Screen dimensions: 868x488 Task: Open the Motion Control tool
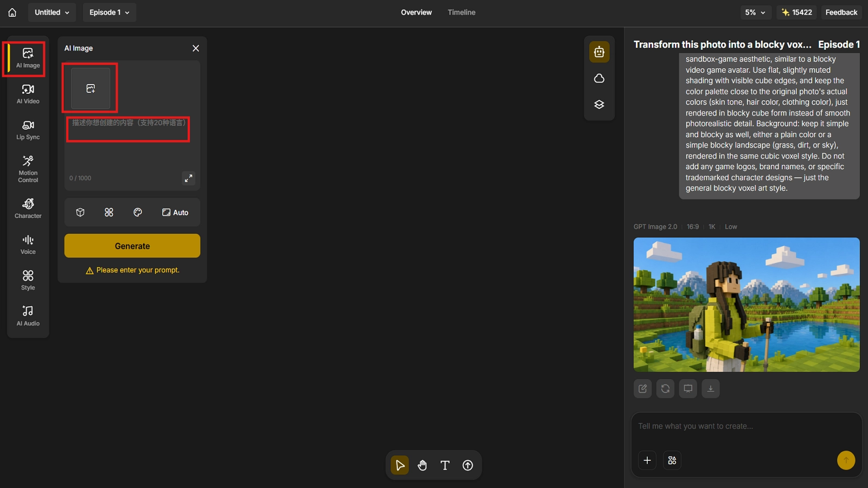pos(28,169)
